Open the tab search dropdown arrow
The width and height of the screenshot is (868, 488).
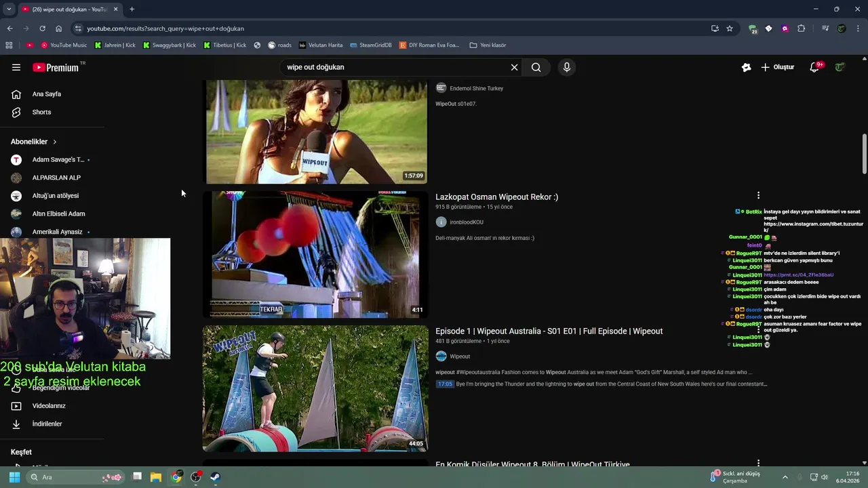point(9,9)
